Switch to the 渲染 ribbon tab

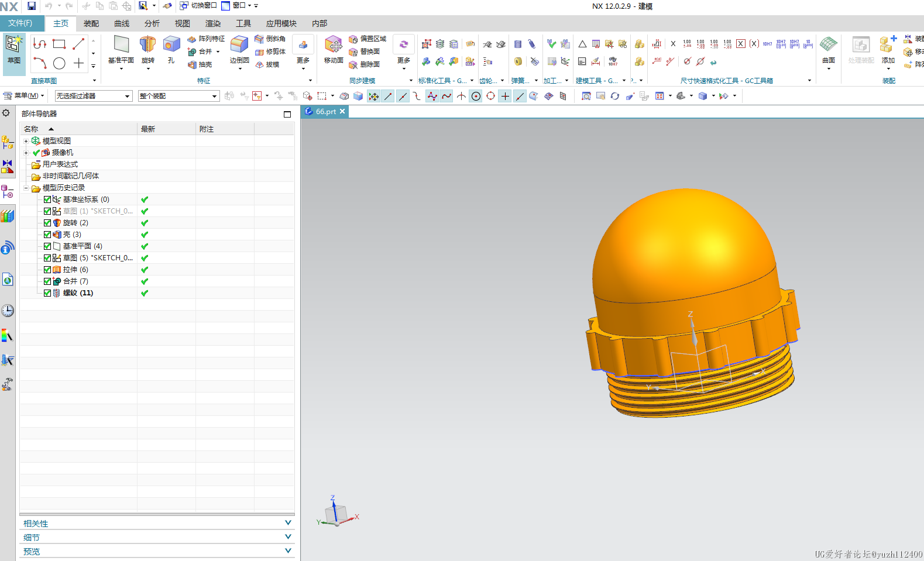pyautogui.click(x=213, y=23)
